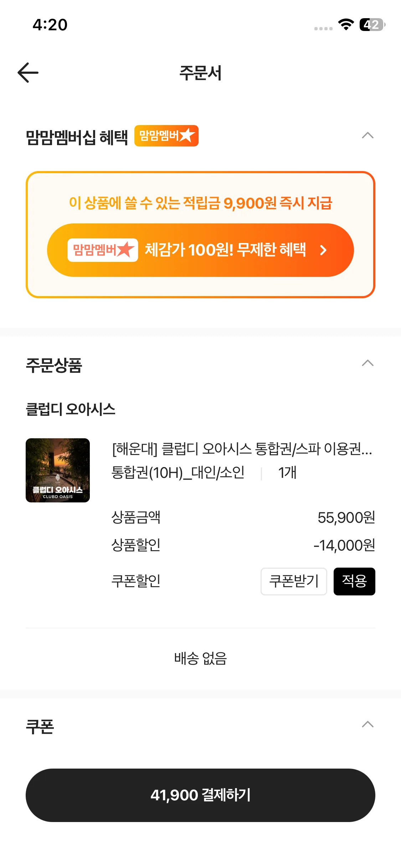Open the [해운대] 클럽디 오아시스 product title
Viewport: 401px width, 868px height.
pyautogui.click(x=242, y=449)
